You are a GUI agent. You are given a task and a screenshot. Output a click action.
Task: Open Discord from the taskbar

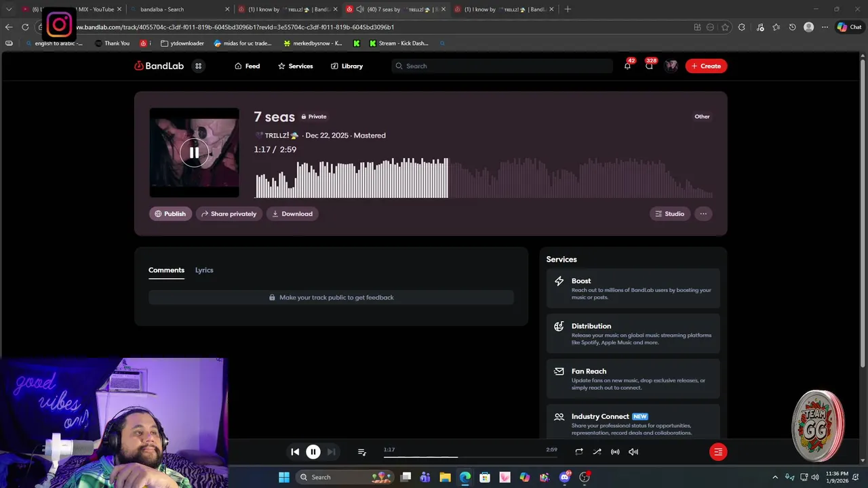(x=565, y=477)
